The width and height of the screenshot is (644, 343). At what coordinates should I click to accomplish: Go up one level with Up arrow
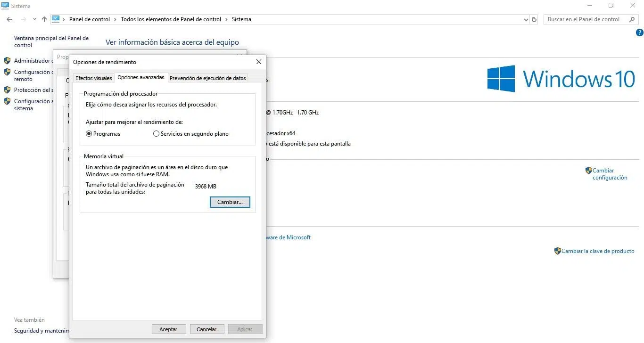pos(44,19)
